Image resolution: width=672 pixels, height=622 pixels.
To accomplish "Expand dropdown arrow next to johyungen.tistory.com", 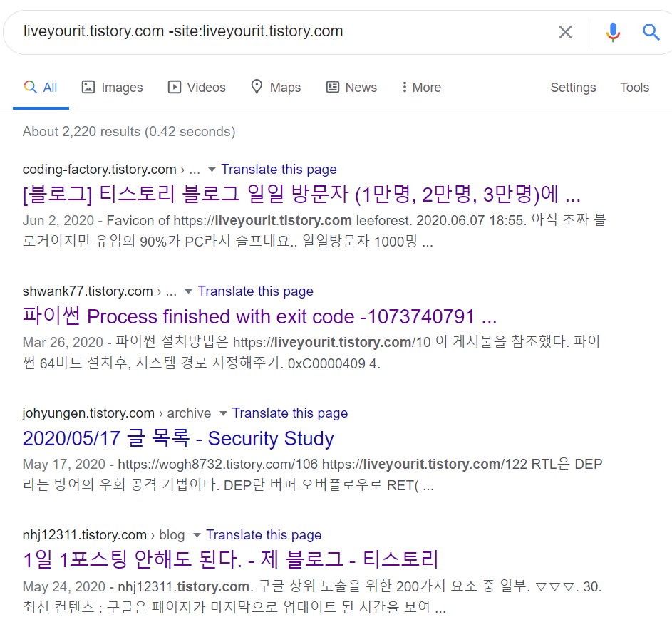I will coord(223,413).
